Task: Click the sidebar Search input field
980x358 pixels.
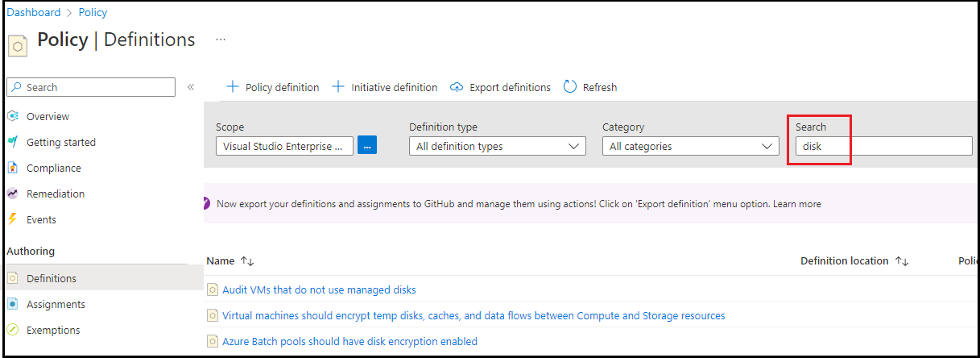Action: (90, 87)
